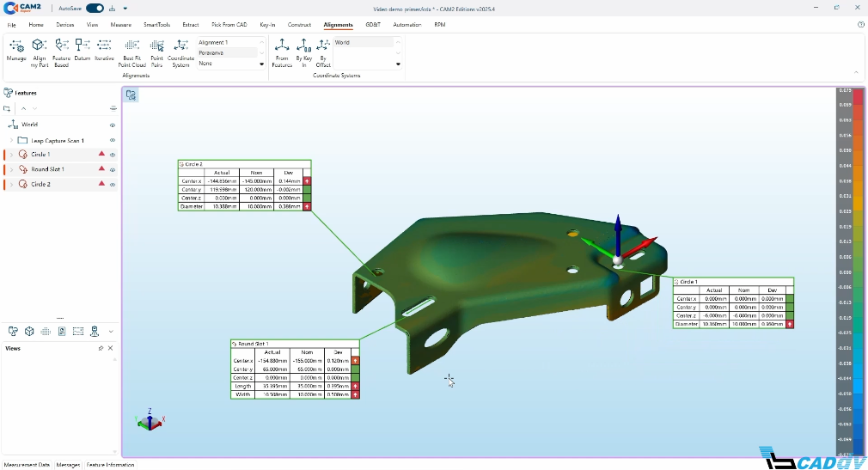The image size is (868, 470).
Task: Create coordinate system From Features
Action: [282, 52]
